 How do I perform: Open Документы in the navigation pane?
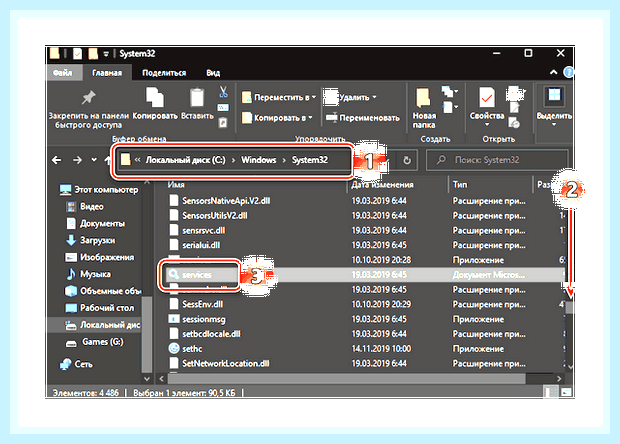pos(96,224)
